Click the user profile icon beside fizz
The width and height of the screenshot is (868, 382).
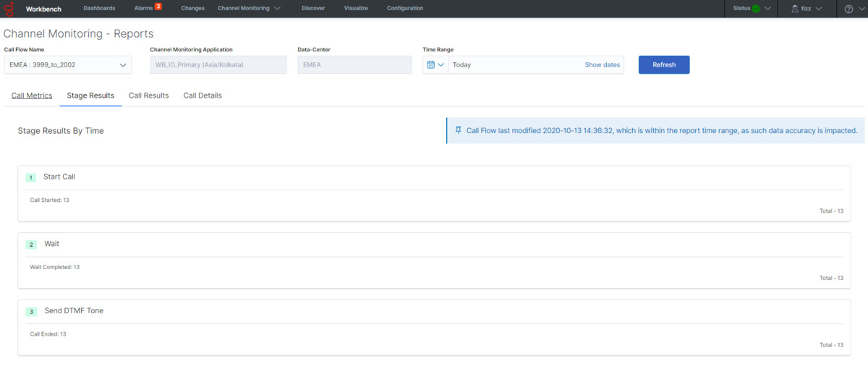pyautogui.click(x=795, y=9)
